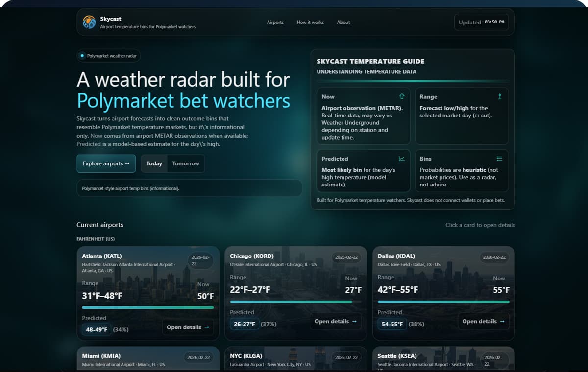Click the upward arrow icon on the Now card
This screenshot has width=588, height=372.
(x=403, y=96)
